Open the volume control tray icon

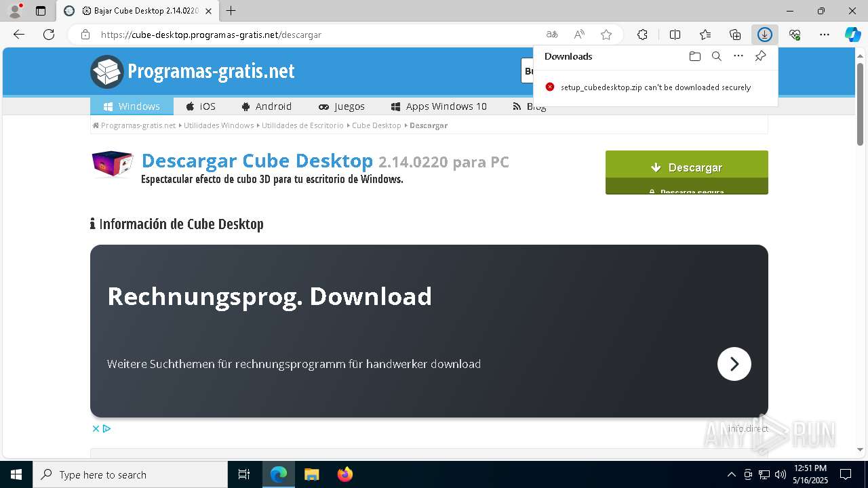[780, 474]
